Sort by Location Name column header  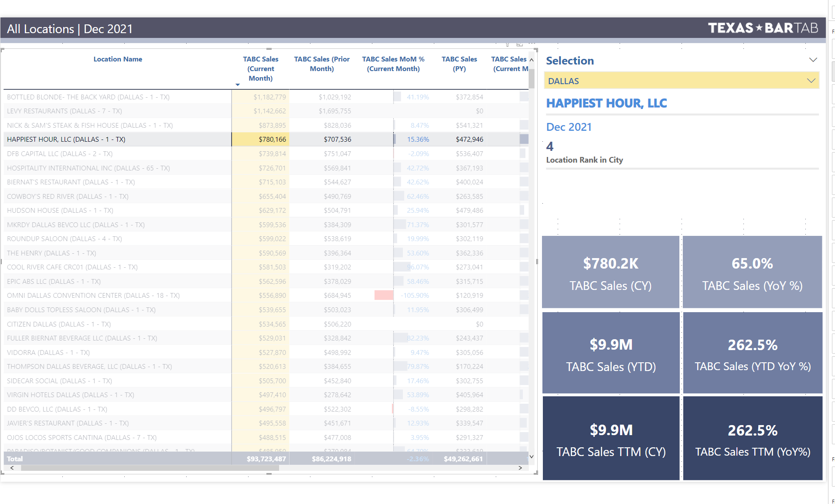pos(118,59)
